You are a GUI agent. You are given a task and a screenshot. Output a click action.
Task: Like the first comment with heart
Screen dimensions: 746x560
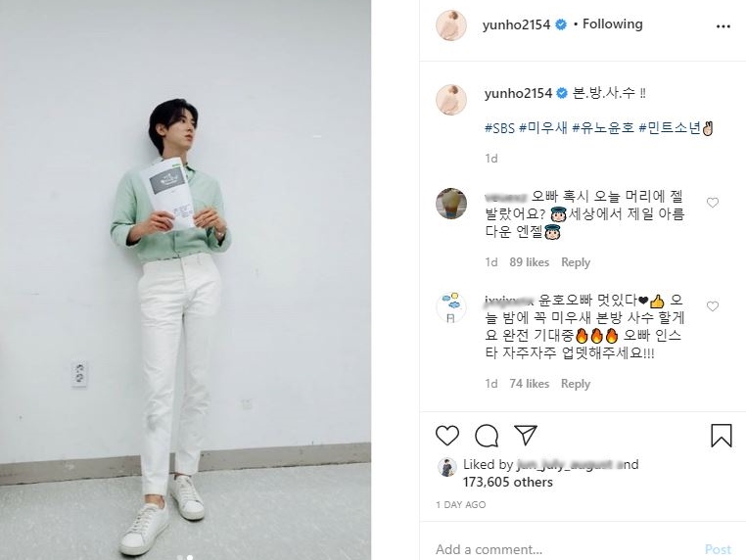coord(712,203)
